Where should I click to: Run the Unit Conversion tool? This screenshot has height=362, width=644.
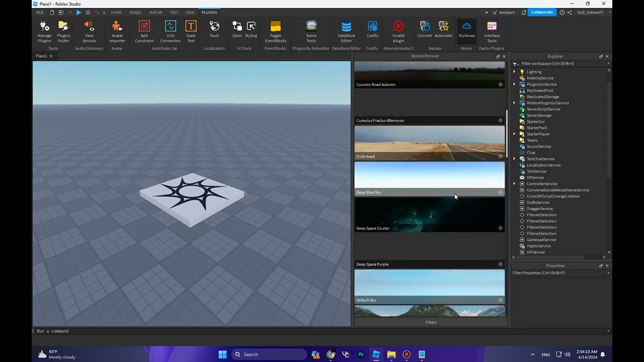pyautogui.click(x=171, y=31)
